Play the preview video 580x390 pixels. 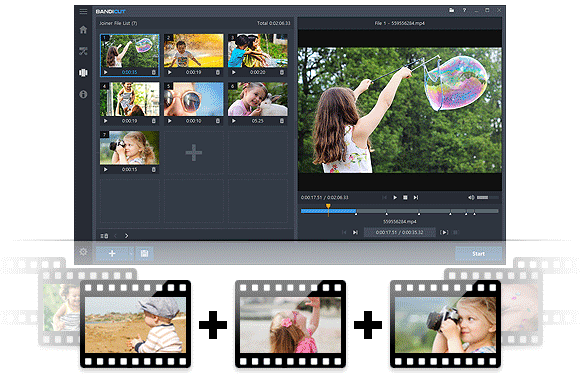pos(395,198)
